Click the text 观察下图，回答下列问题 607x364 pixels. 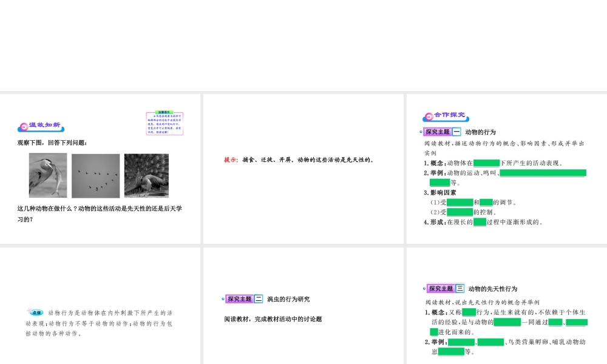click(52, 143)
